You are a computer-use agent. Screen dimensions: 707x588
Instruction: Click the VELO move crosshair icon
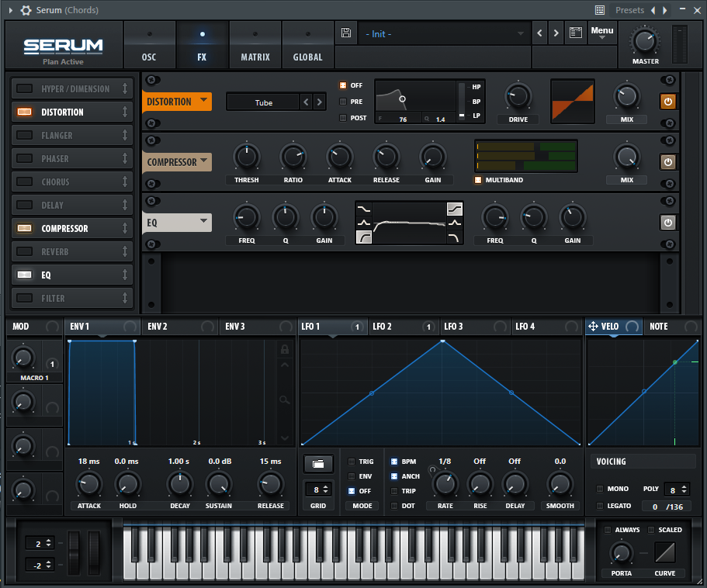coord(593,327)
